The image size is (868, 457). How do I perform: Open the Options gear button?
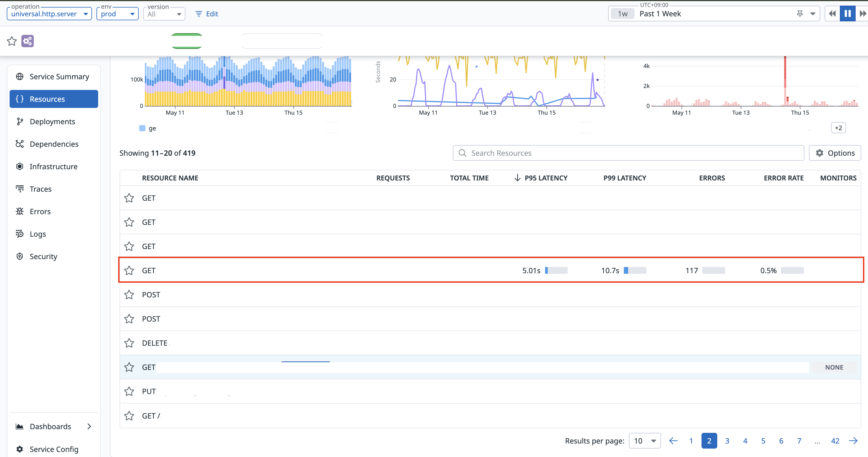coord(835,153)
